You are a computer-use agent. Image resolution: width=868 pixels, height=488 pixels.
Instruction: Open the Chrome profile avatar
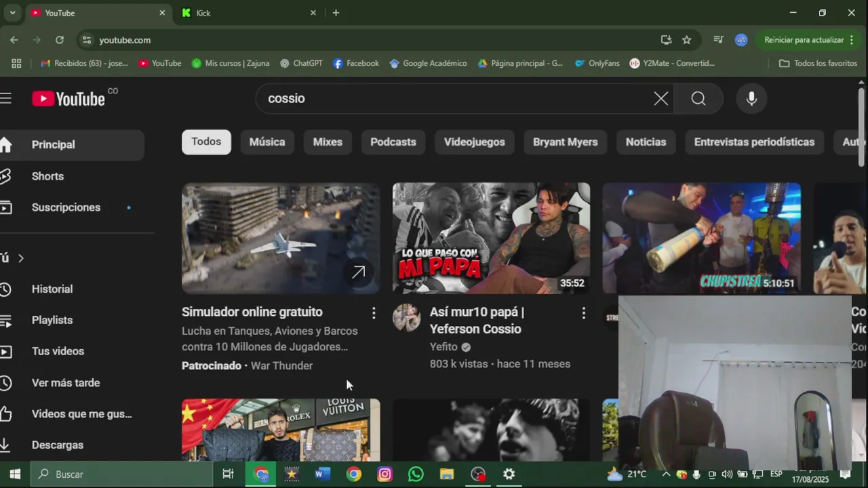[x=741, y=40]
